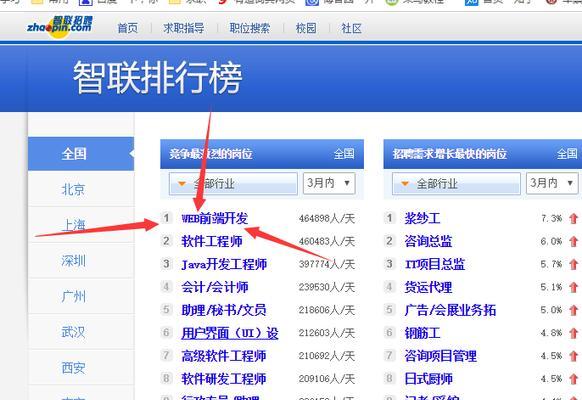Open the 会计/会计师 job link
The width and height of the screenshot is (582, 400).
(x=215, y=287)
